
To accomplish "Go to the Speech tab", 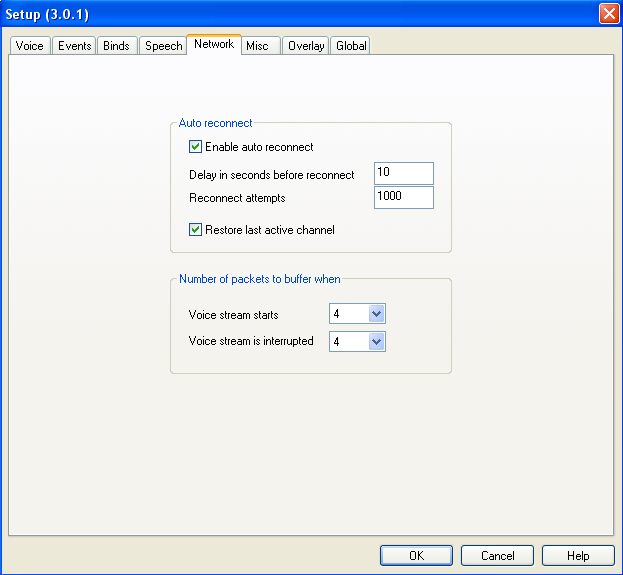I will pos(163,46).
